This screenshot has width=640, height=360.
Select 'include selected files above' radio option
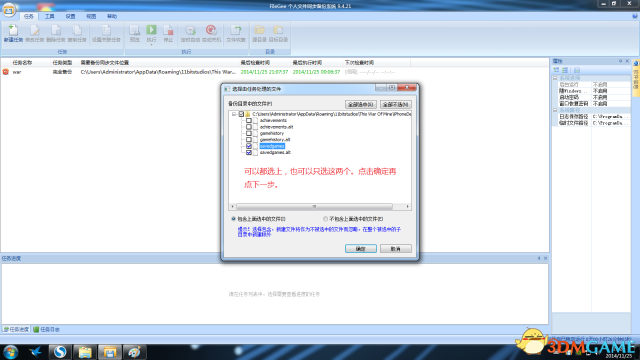[x=234, y=219]
